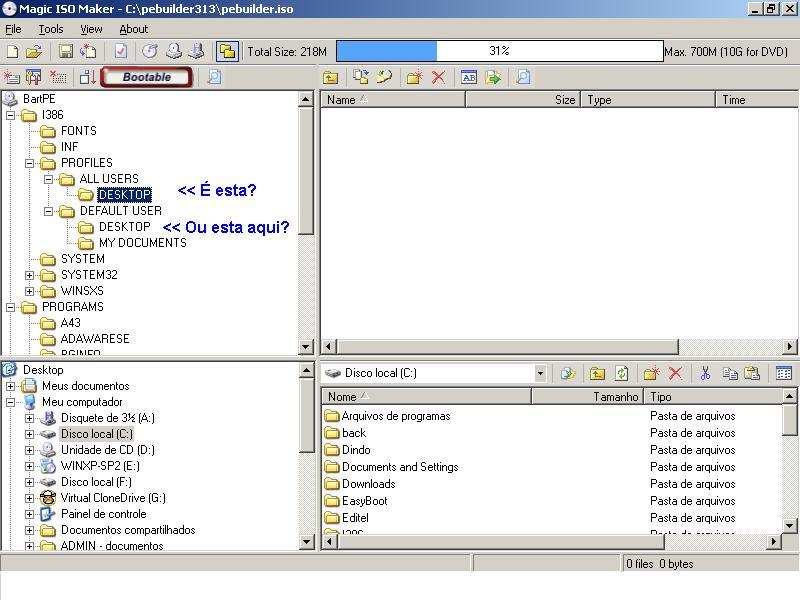Viewport: 800px width, 600px height.
Task: Select the EasyBoot folder in file list
Action: point(364,501)
